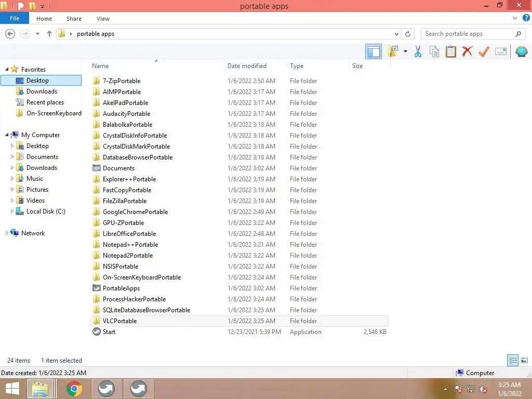Select On-ScreenKeyboard in Favorites

[54, 113]
